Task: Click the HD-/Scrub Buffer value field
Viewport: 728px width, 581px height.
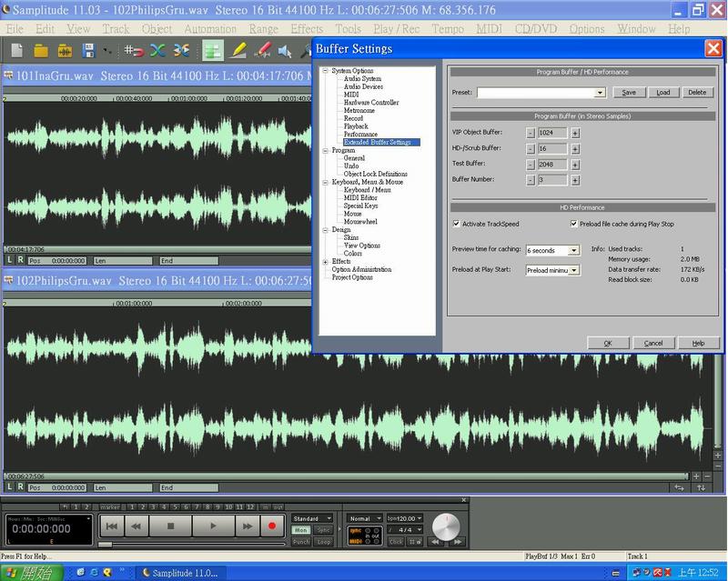Action: point(552,149)
